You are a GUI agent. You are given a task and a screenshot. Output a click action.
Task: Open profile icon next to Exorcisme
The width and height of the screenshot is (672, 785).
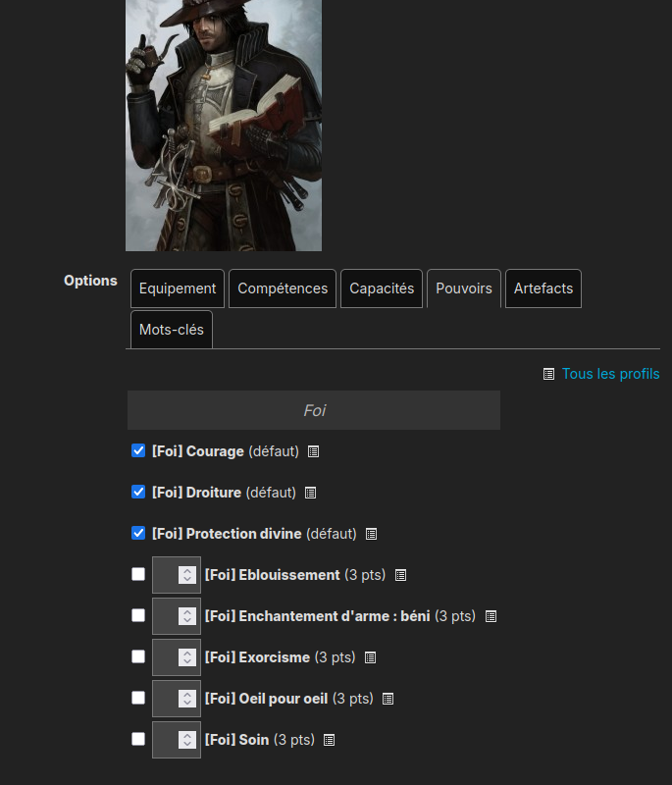click(370, 657)
